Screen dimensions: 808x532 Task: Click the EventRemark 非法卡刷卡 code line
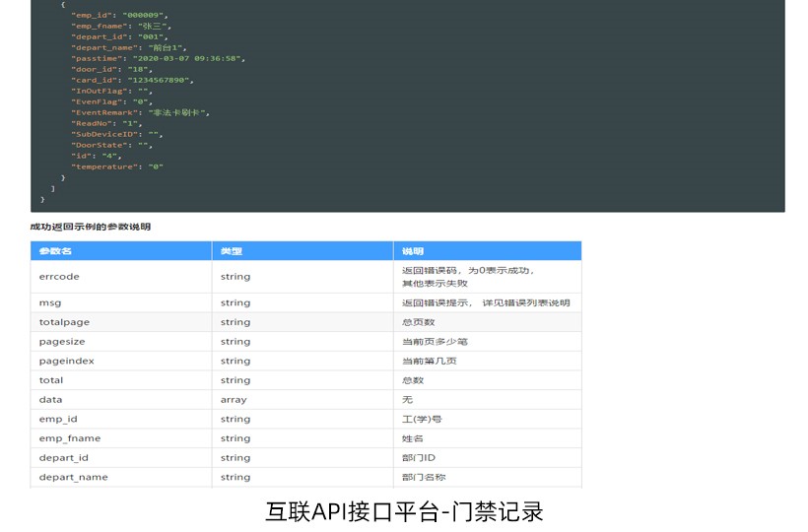(140, 113)
